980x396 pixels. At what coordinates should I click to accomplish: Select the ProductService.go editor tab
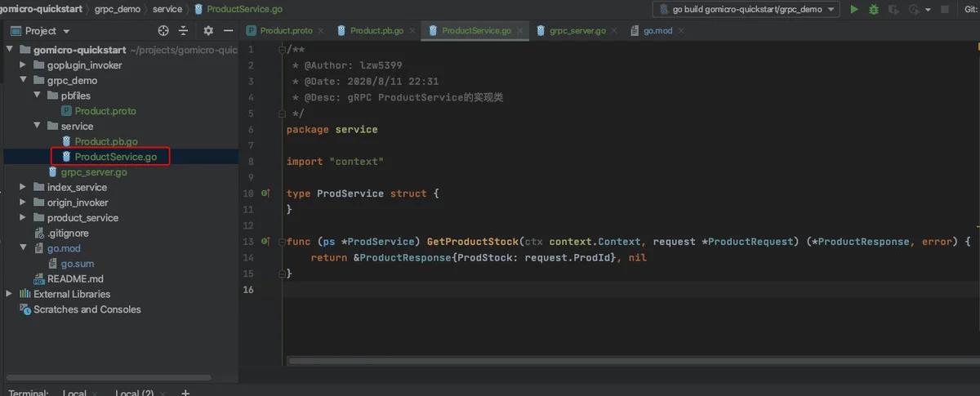(x=476, y=30)
